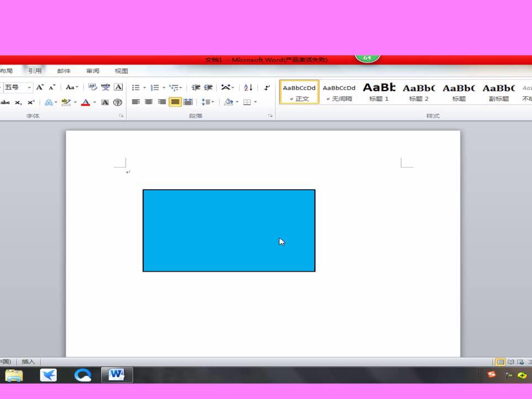This screenshot has width=532, height=399.
Task: Click the Multilevel List icon
Action: 174,88
